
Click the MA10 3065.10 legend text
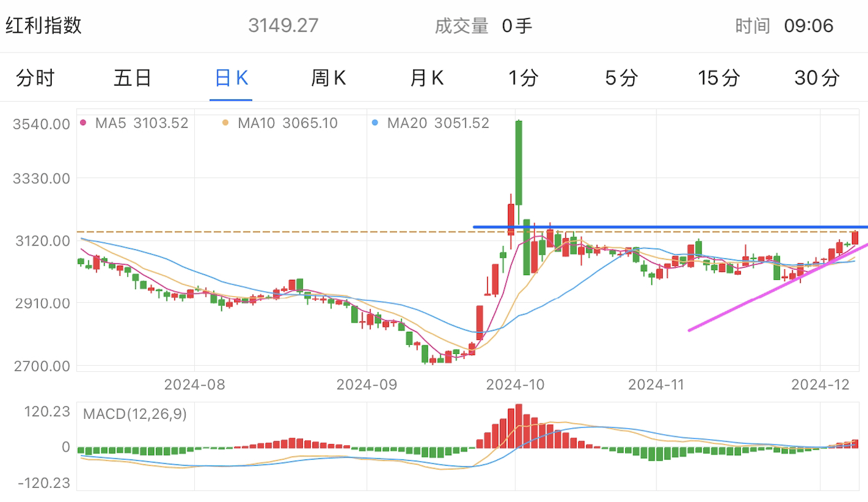pyautogui.click(x=288, y=123)
